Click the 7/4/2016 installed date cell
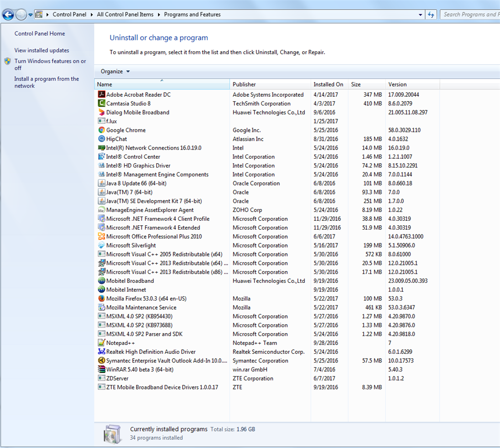The image size is (500, 448). [324, 369]
